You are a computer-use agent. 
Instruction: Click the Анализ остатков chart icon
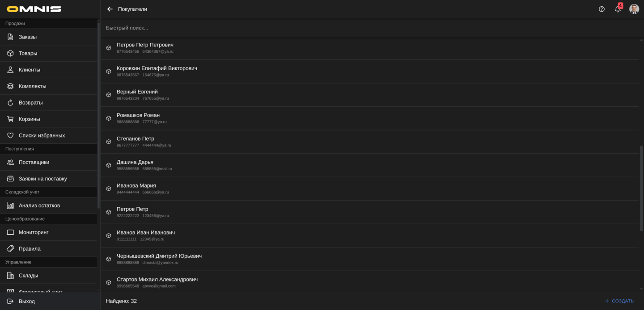10,205
